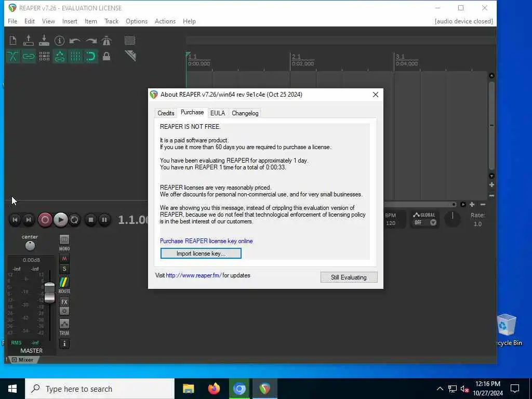The image size is (532, 399).
Task: Click the master volume fader handle
Action: pyautogui.click(x=49, y=292)
